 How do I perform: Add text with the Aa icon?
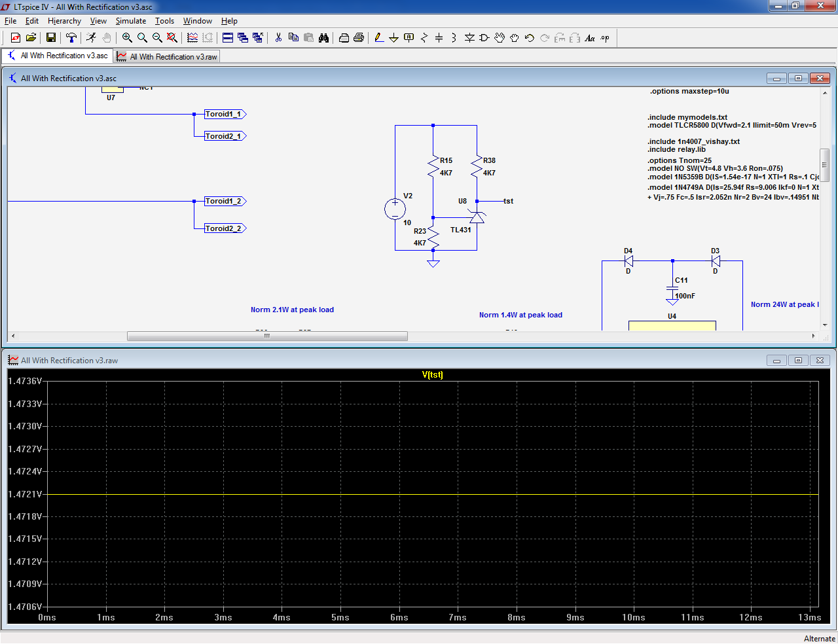590,38
